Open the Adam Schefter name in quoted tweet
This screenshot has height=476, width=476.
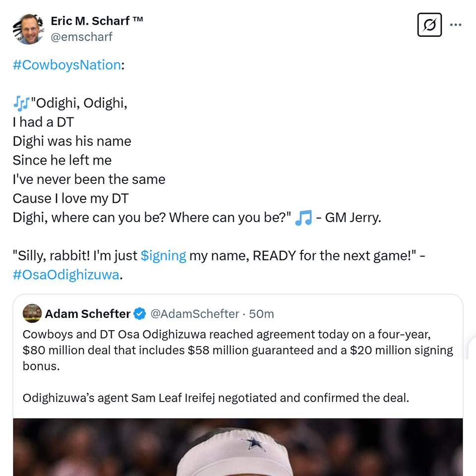pyautogui.click(x=88, y=313)
